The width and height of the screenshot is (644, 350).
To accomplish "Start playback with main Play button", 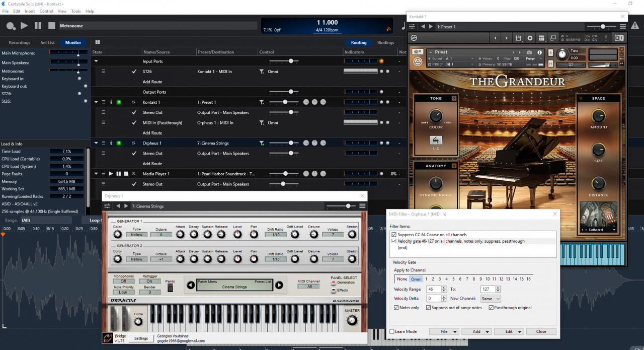I will [x=24, y=26].
